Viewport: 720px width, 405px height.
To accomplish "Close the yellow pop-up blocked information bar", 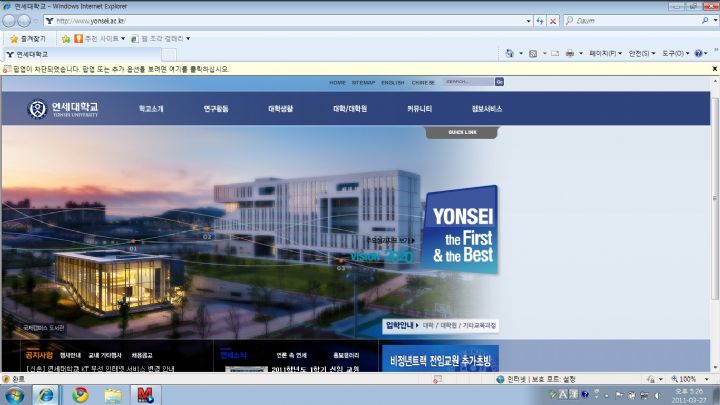I will (x=714, y=69).
